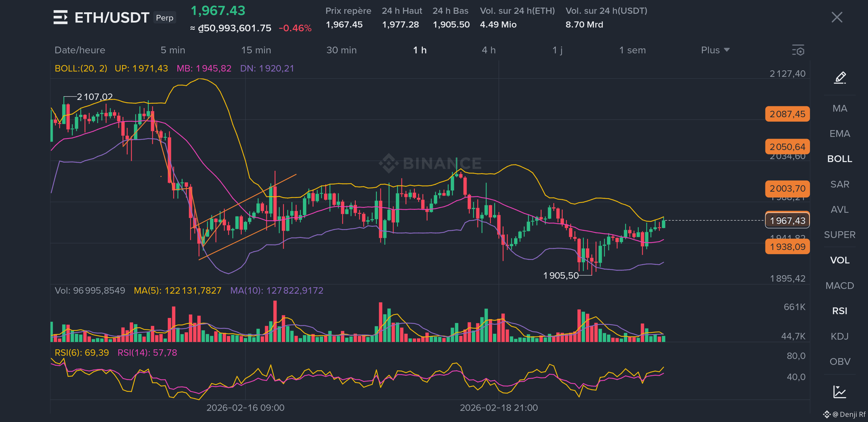
Task: Toggle the RSI sub-indicator
Action: pos(840,311)
